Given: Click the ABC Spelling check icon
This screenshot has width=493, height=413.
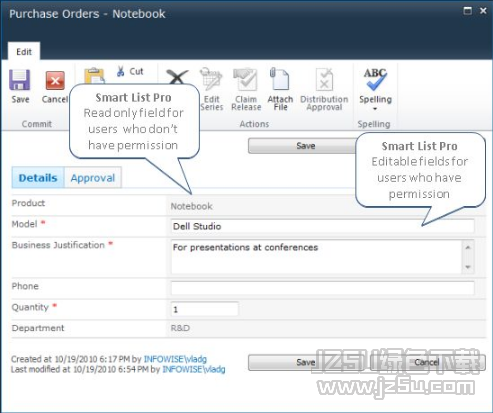Looking at the screenshot, I should tap(375, 79).
